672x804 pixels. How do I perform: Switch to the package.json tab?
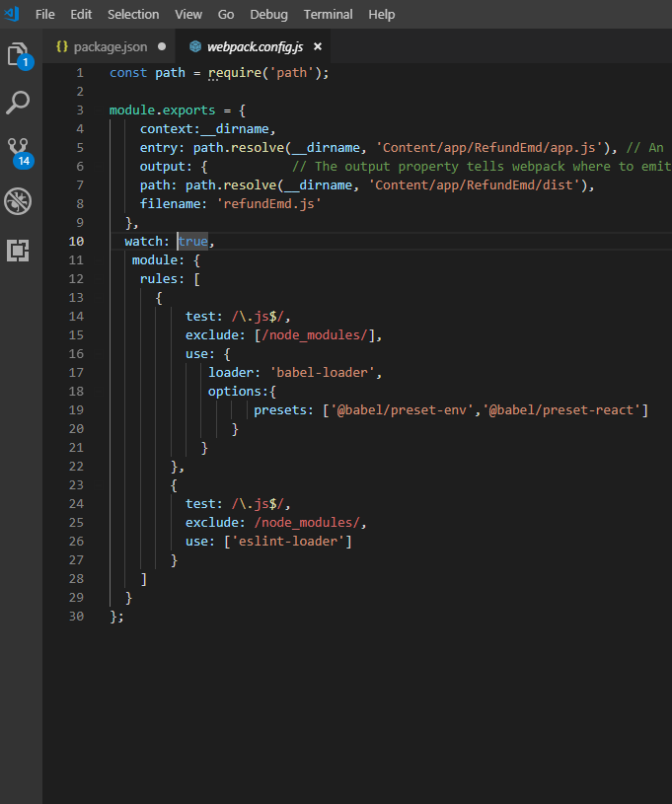(x=109, y=46)
